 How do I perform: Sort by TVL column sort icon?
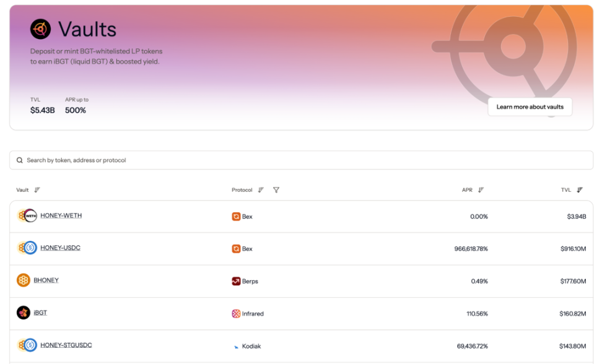[580, 190]
